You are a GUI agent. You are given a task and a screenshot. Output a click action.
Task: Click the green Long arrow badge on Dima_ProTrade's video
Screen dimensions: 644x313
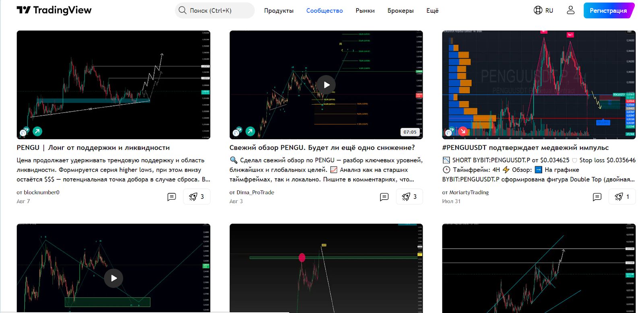[x=250, y=131]
